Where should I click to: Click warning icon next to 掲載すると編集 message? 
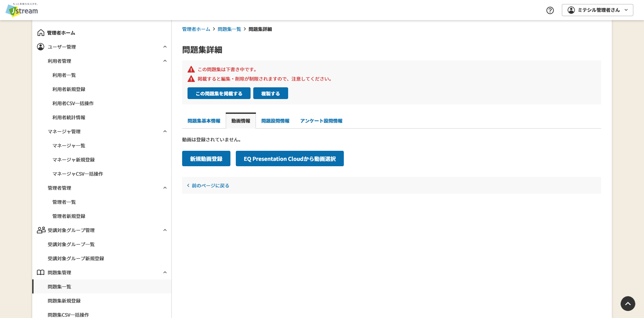pyautogui.click(x=191, y=79)
